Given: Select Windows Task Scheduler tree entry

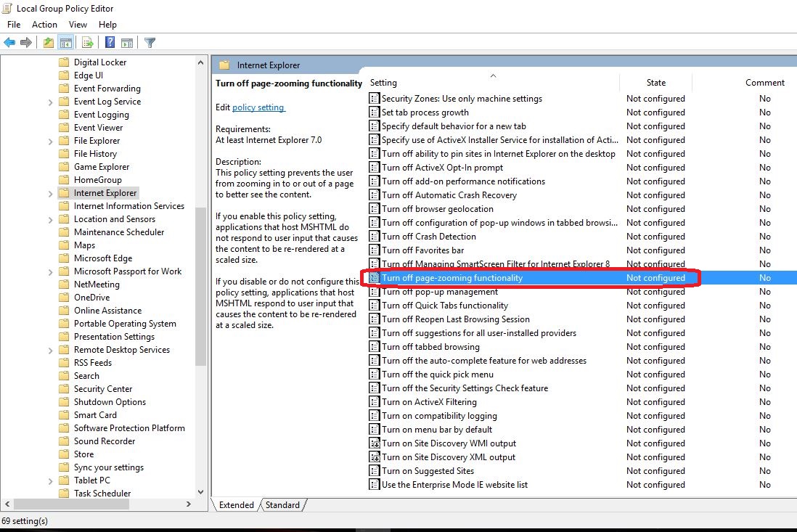Looking at the screenshot, I should [x=102, y=493].
